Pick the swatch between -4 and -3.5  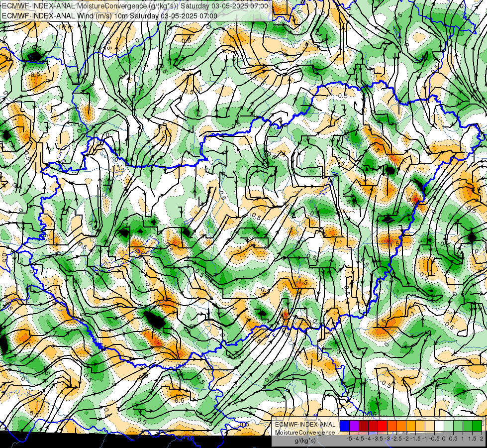pos(373,426)
